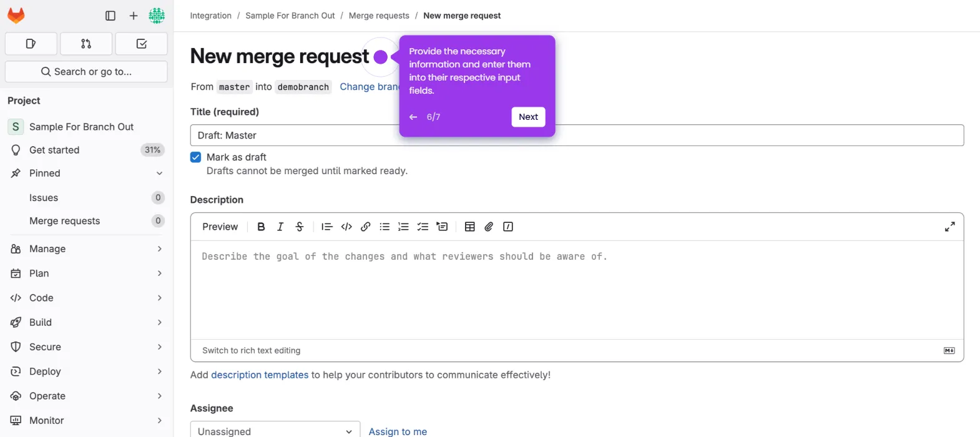Enter full screen editor mode
The width and height of the screenshot is (980, 437).
click(x=949, y=227)
